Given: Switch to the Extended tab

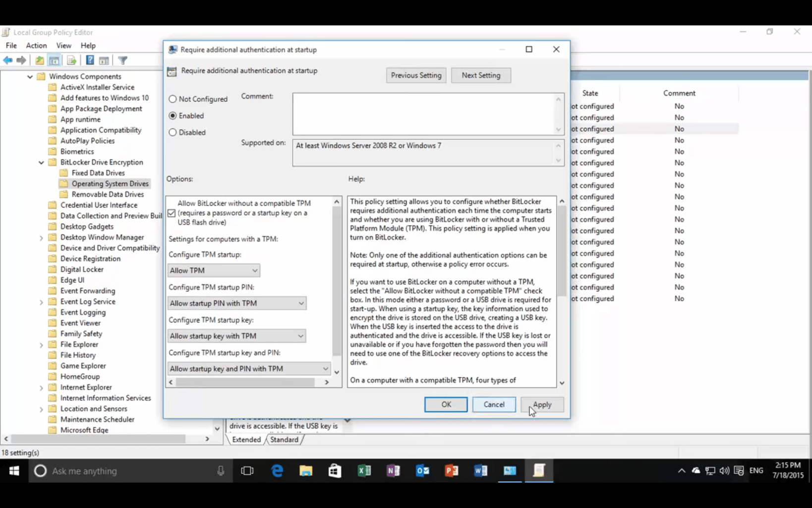Looking at the screenshot, I should pos(246,440).
